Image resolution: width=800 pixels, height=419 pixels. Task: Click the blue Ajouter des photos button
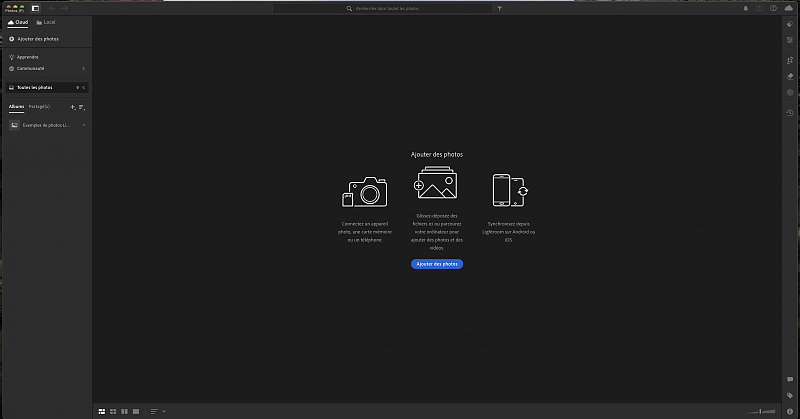pyautogui.click(x=437, y=264)
